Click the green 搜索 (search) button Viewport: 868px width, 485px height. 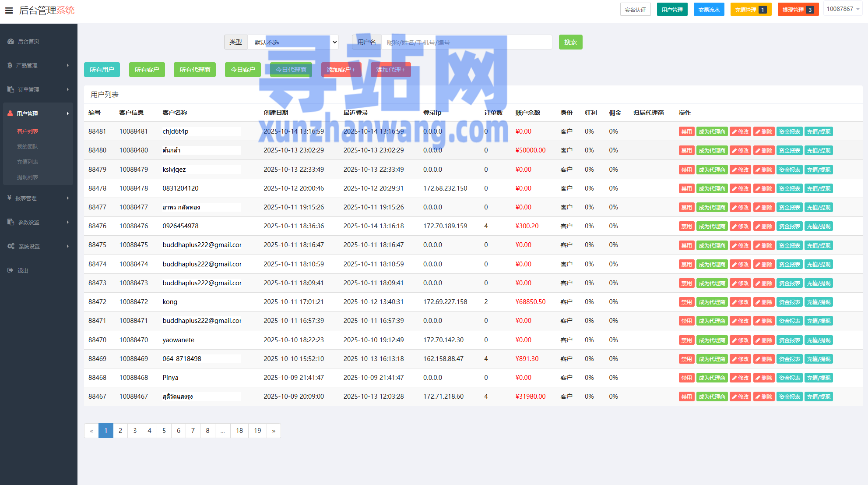(570, 42)
